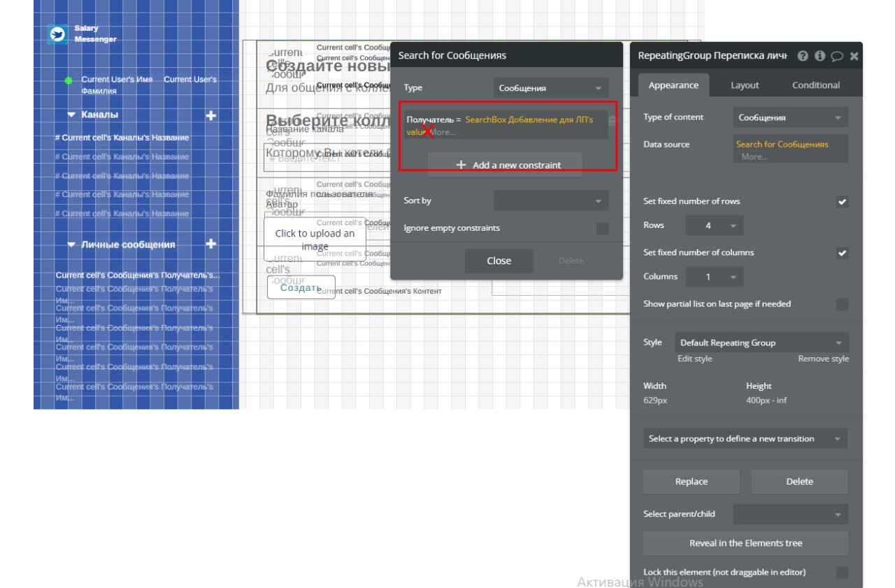The width and height of the screenshot is (895, 588).
Task: Click the plus icon in Add a new constraint
Action: (461, 165)
